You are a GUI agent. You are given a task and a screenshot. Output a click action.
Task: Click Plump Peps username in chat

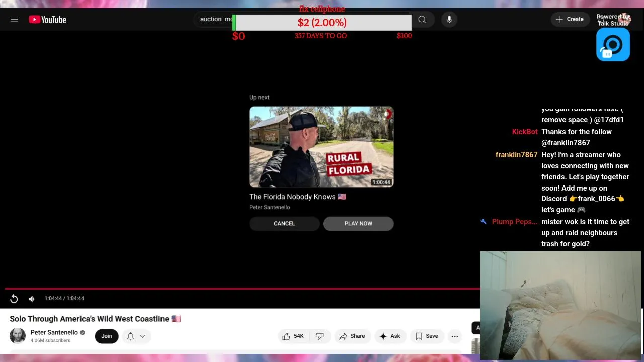514,222
